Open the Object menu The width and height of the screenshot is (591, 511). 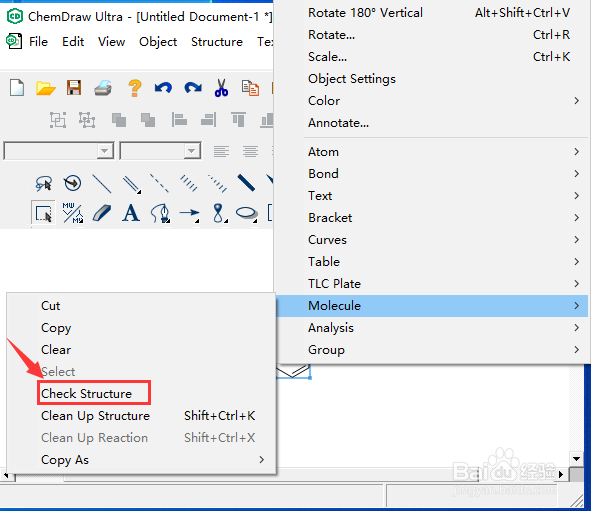tap(158, 42)
